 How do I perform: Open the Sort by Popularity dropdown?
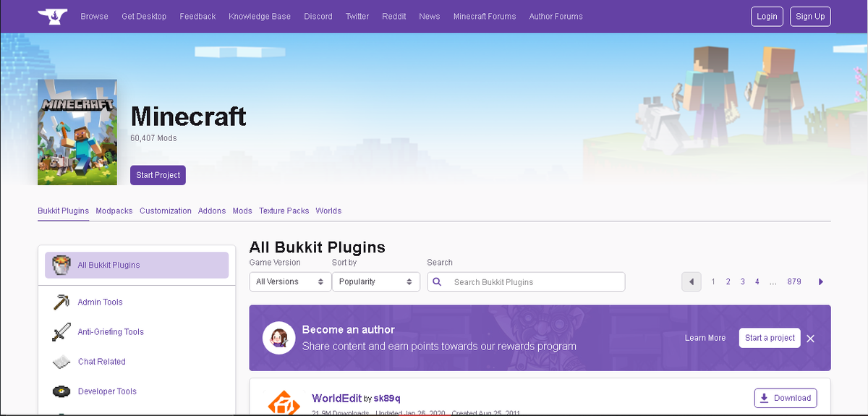click(376, 281)
